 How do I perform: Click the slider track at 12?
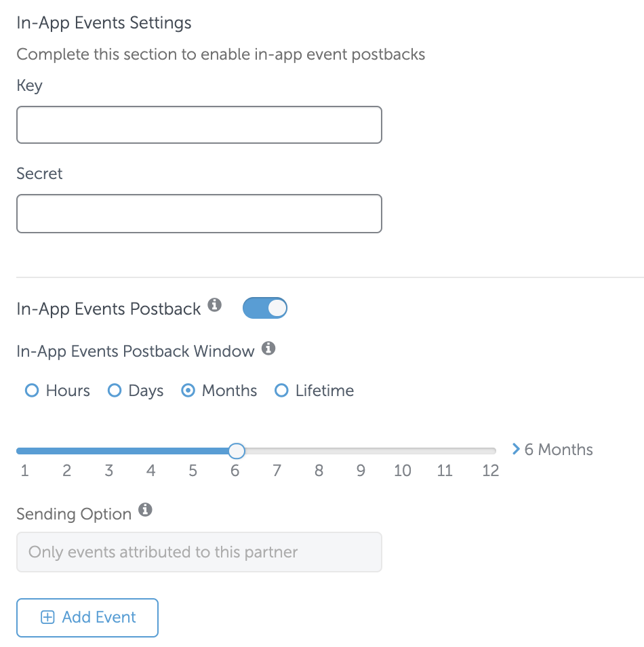491,451
